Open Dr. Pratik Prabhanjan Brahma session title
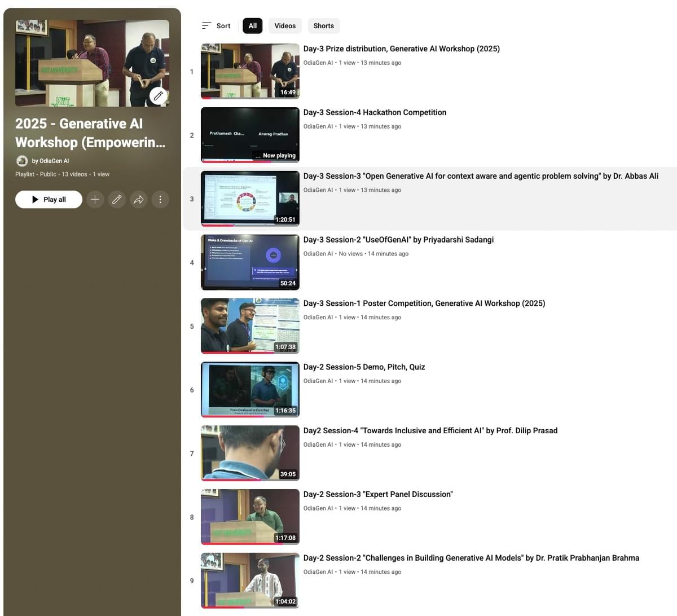 (x=471, y=558)
